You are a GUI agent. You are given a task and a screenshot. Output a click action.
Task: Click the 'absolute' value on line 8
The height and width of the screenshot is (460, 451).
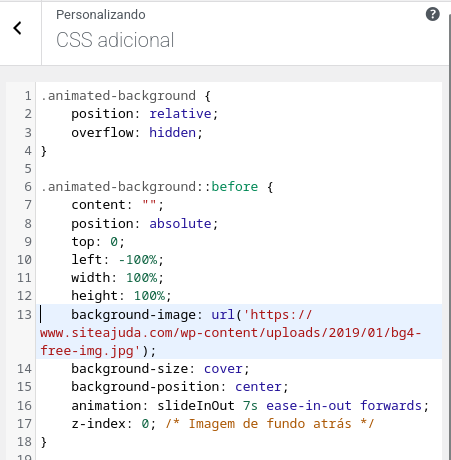click(x=180, y=223)
